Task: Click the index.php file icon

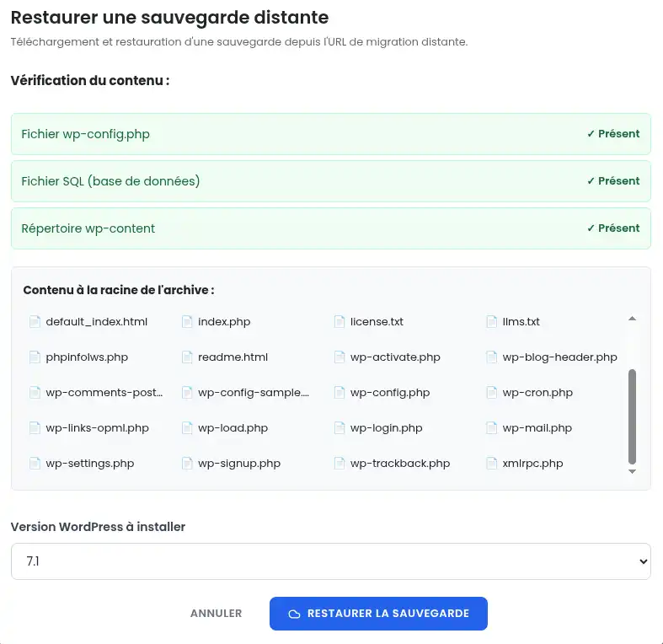Action: pyautogui.click(x=187, y=321)
